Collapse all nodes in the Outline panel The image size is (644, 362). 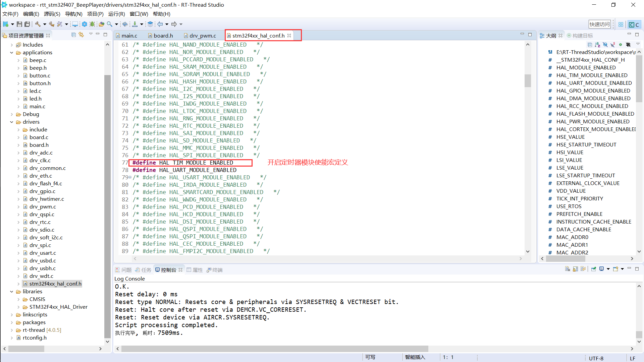590,45
